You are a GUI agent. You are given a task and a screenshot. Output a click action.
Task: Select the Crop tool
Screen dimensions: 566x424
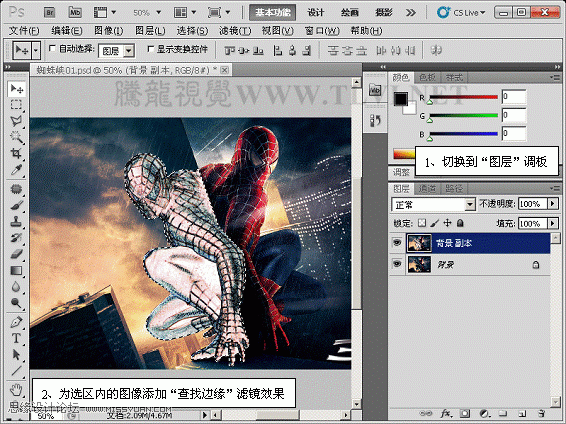(x=16, y=153)
